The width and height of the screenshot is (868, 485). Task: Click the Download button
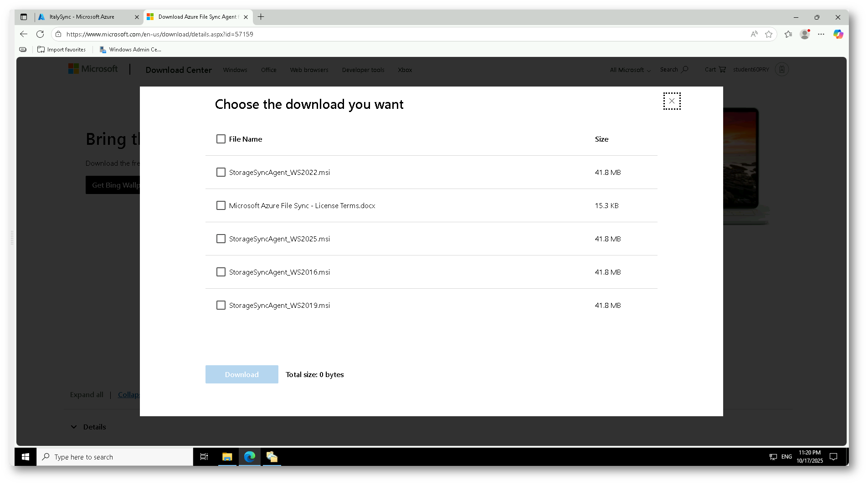(x=241, y=374)
